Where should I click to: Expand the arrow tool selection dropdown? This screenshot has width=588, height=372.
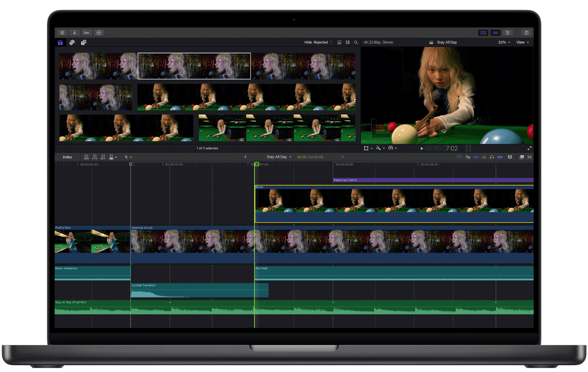click(131, 157)
